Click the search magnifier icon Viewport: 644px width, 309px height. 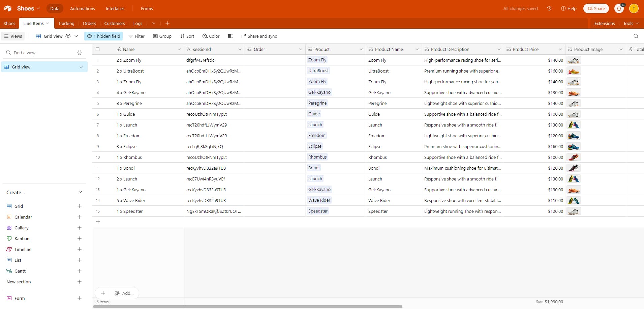click(636, 36)
